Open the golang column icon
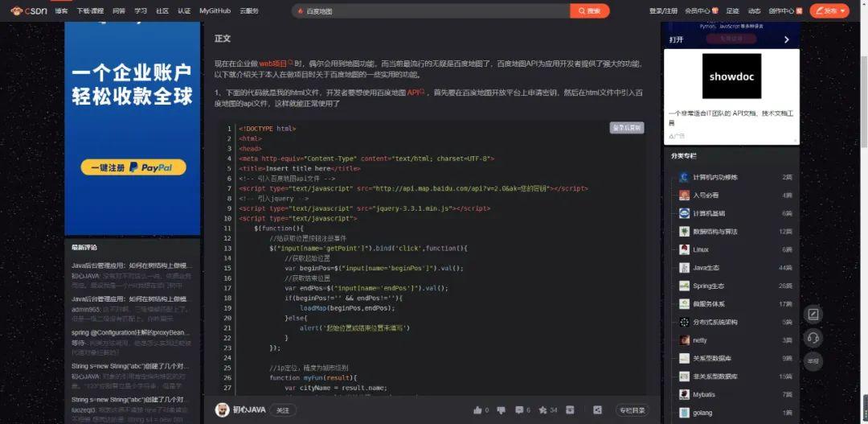Viewport: 868px width, 424px height. point(684,413)
